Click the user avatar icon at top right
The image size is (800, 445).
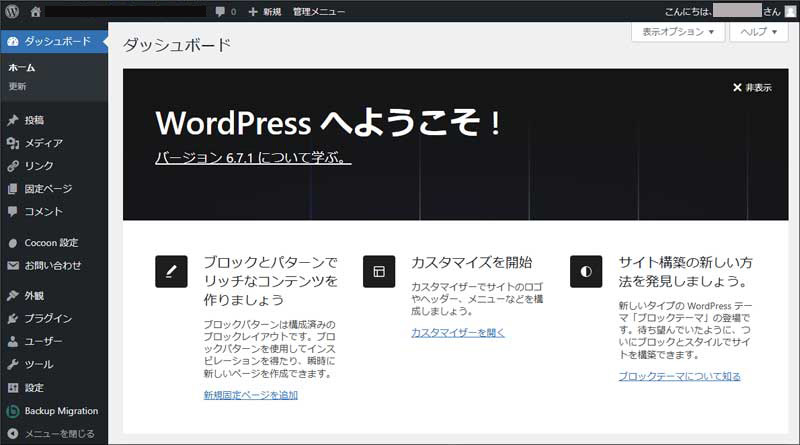[789, 11]
